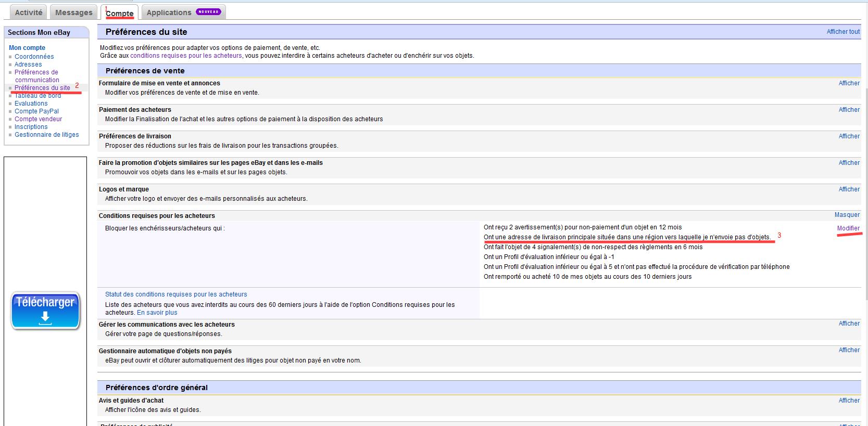Click 'Logos et marque' section title
The image size is (868, 426).
point(124,189)
